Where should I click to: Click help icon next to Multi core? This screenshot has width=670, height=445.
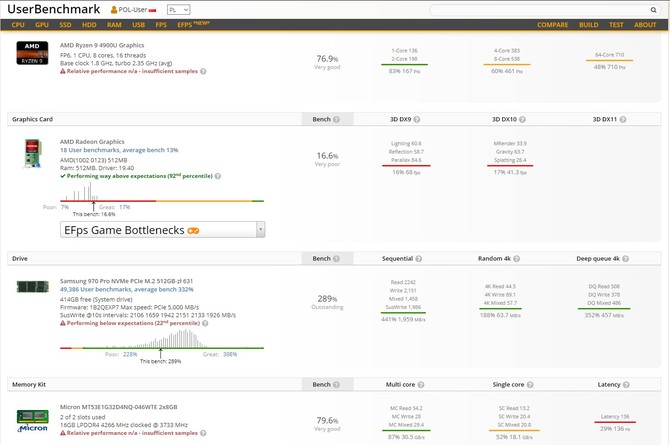421,385
